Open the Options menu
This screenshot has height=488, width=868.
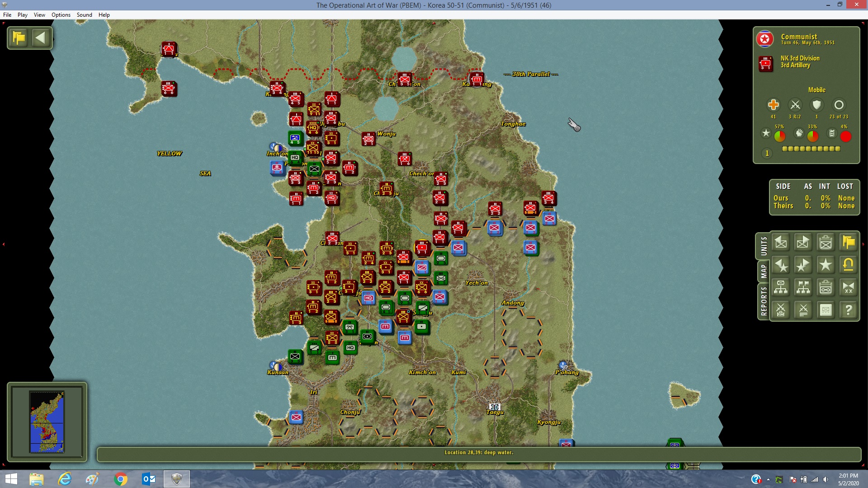click(x=61, y=14)
